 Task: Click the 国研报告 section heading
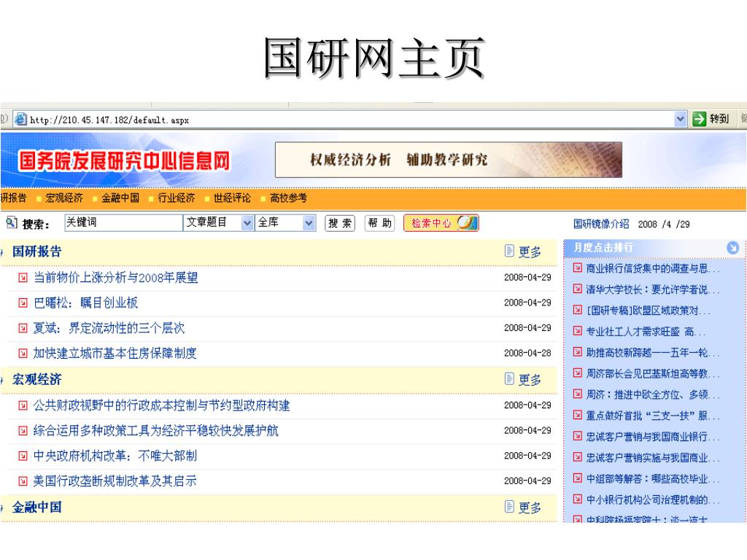(x=36, y=252)
